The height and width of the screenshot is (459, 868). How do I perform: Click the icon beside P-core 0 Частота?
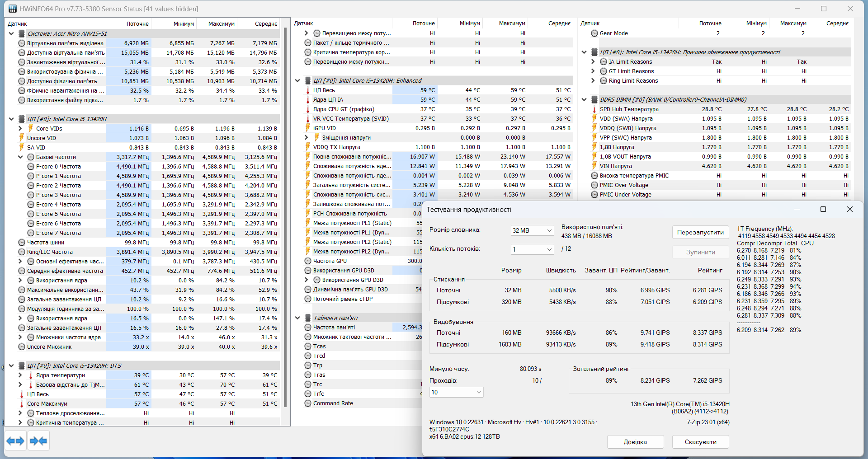click(31, 166)
